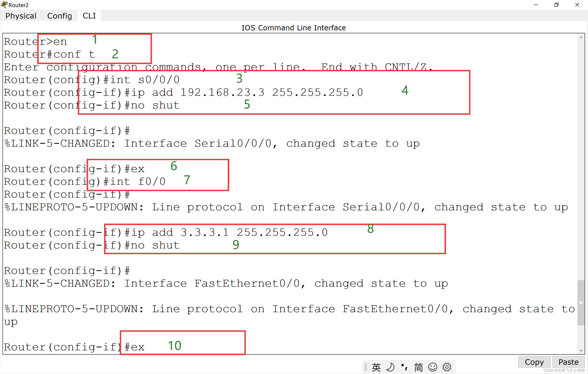Toggle the IME half-moon width icon

[390, 367]
